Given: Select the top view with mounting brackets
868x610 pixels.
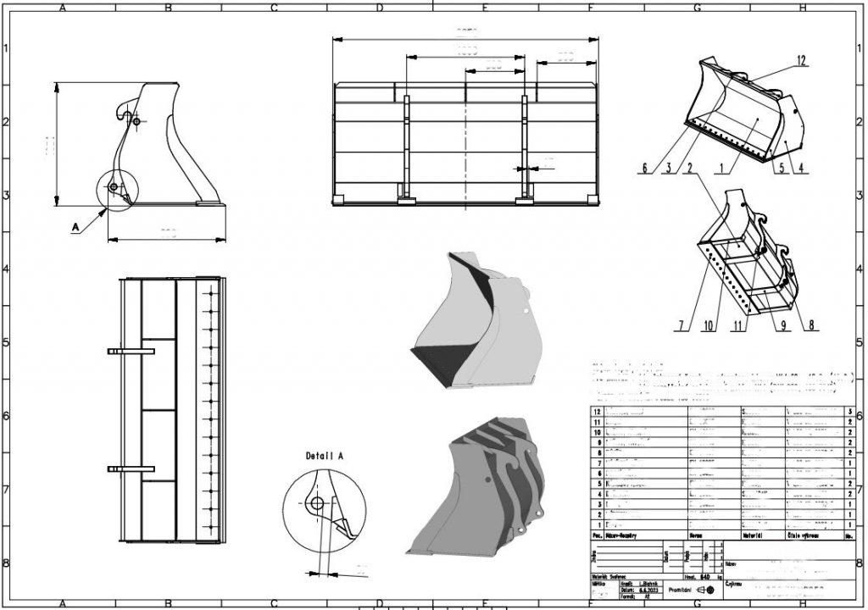Looking at the screenshot, I should pos(167,409).
